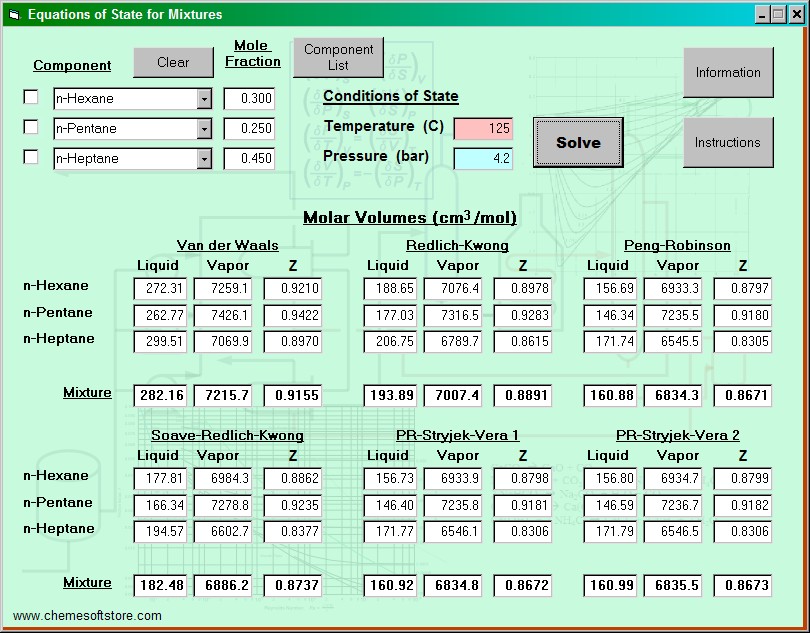The image size is (810, 633).
Task: Click the Clear button
Action: pos(173,62)
